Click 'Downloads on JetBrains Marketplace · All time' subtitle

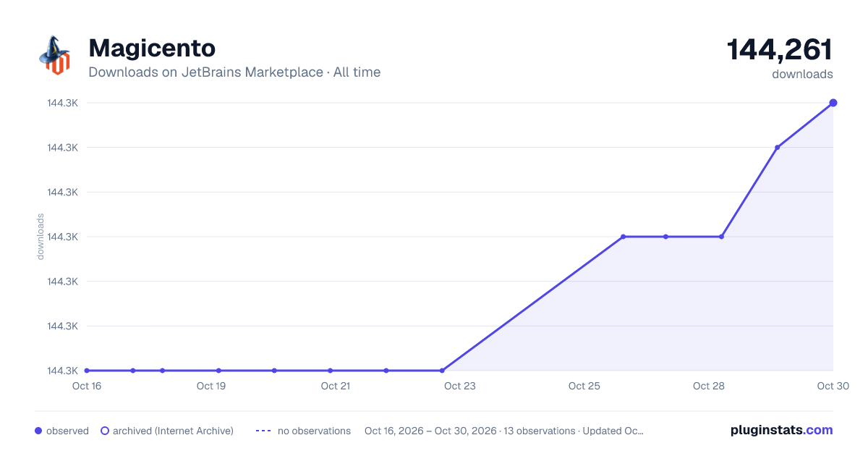pos(234,72)
